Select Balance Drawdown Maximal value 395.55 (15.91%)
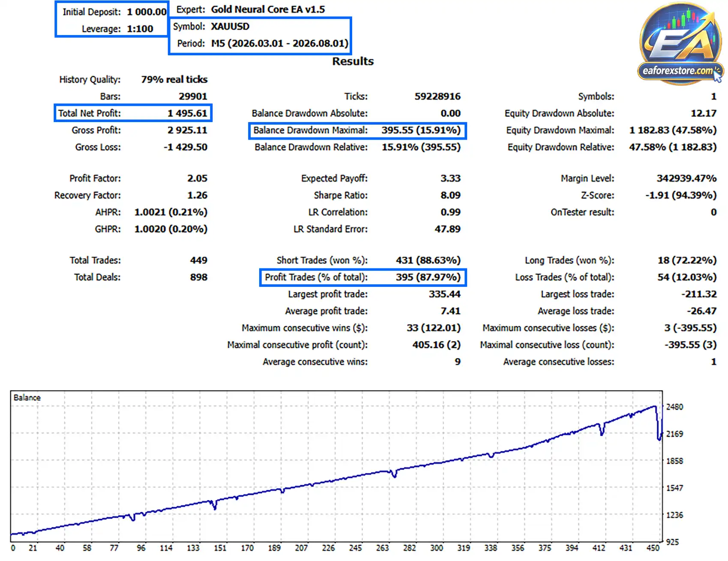The image size is (728, 561). click(421, 130)
